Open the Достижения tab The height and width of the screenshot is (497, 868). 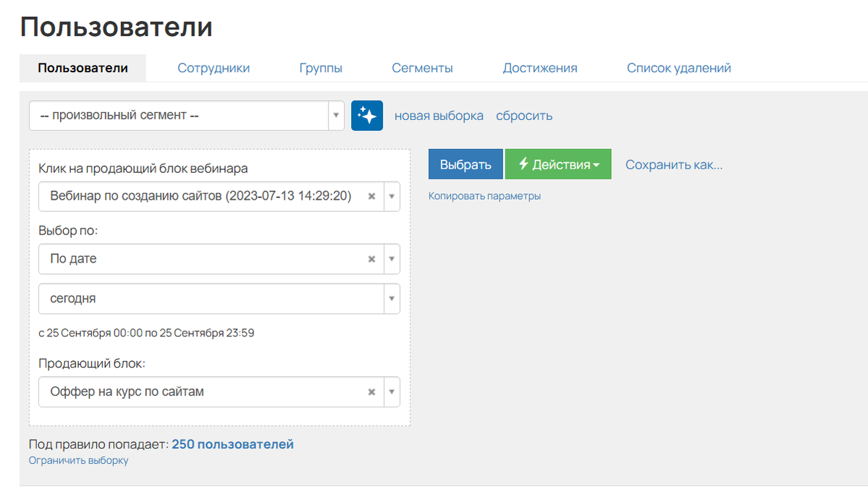click(540, 68)
